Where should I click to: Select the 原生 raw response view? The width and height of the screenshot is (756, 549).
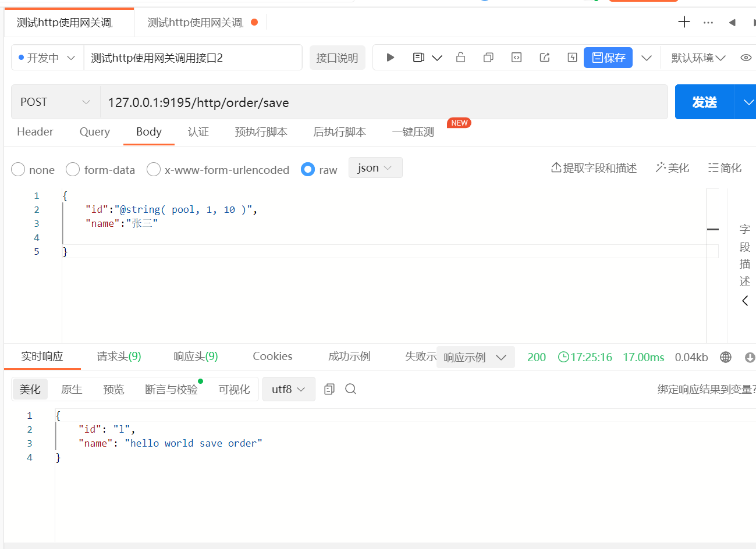pyautogui.click(x=72, y=389)
